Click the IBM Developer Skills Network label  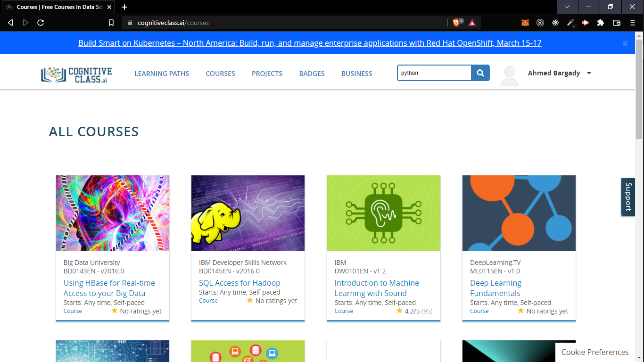[x=243, y=263]
